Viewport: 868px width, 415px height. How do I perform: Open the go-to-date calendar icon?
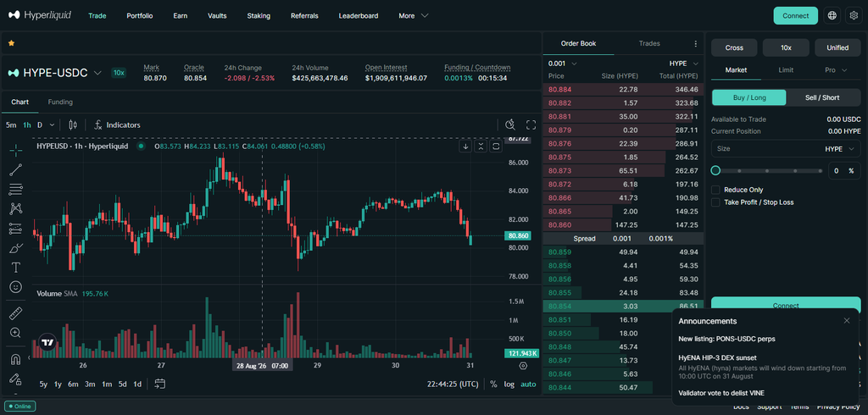[x=160, y=384]
